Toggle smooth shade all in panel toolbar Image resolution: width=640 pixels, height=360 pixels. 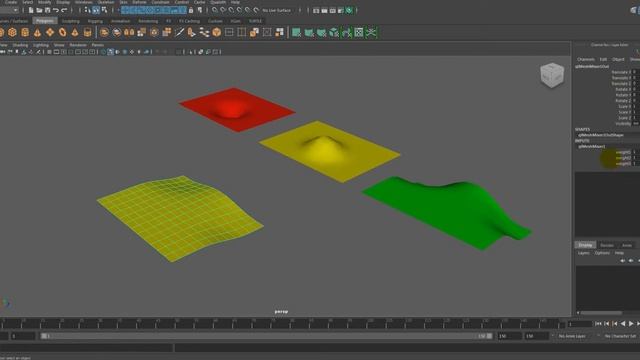click(x=111, y=52)
